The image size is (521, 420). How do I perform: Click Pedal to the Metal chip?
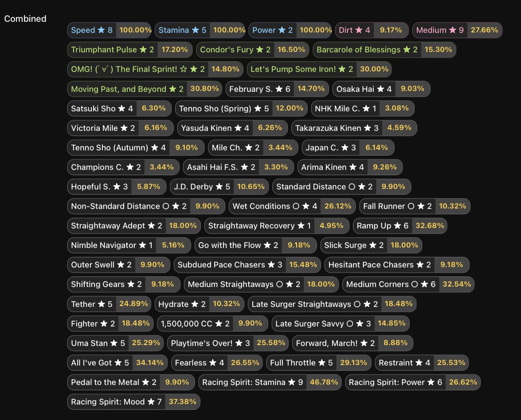(x=131, y=382)
